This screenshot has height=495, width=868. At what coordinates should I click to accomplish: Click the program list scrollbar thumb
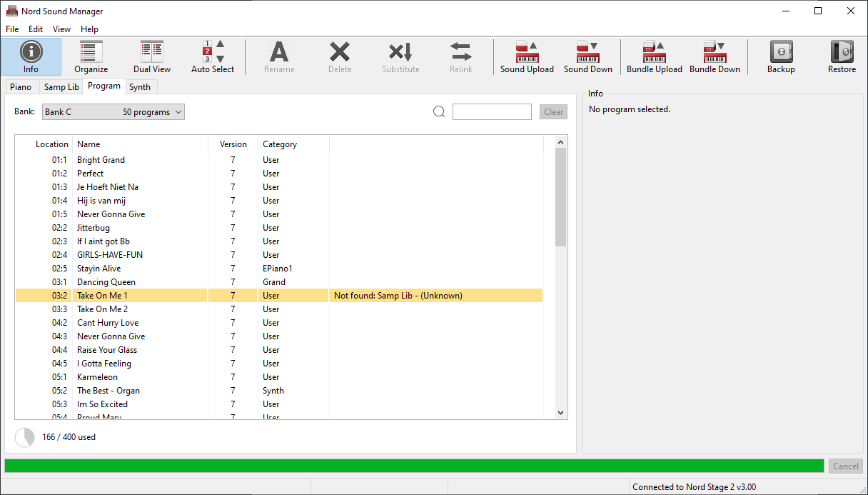[560, 197]
